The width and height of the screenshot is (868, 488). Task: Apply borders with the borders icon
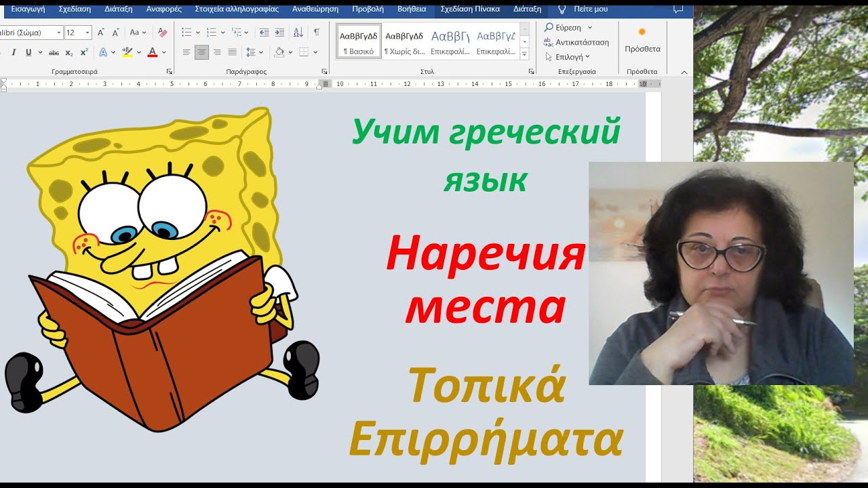(304, 52)
